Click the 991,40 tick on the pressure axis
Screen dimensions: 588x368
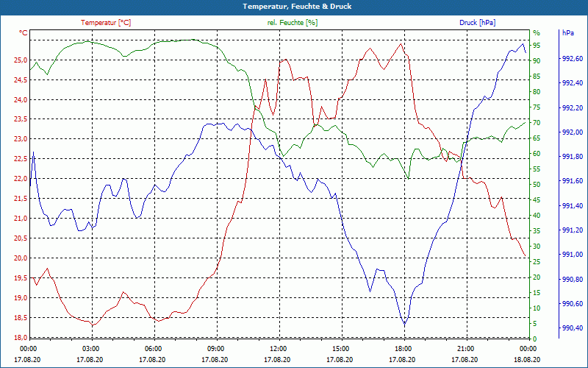pos(573,206)
